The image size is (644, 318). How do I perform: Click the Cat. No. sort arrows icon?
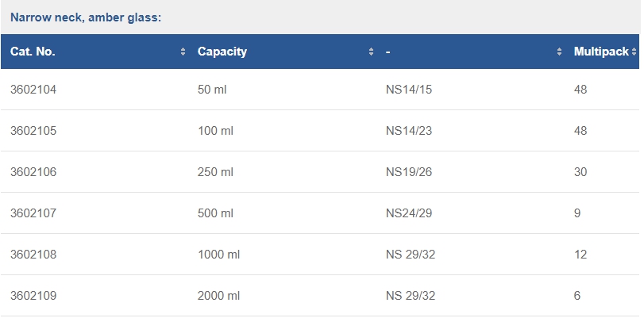(183, 52)
